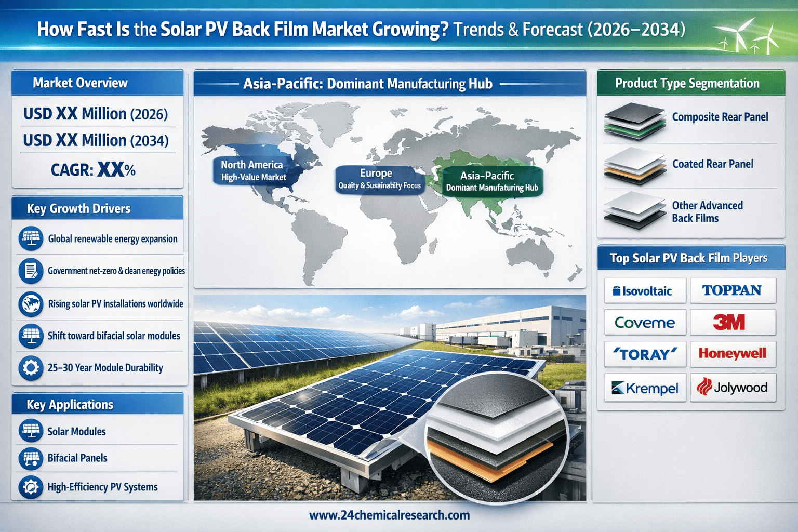Image resolution: width=798 pixels, height=532 pixels.
Task: Click the Bifacial Panels application icon
Action: [x=31, y=458]
